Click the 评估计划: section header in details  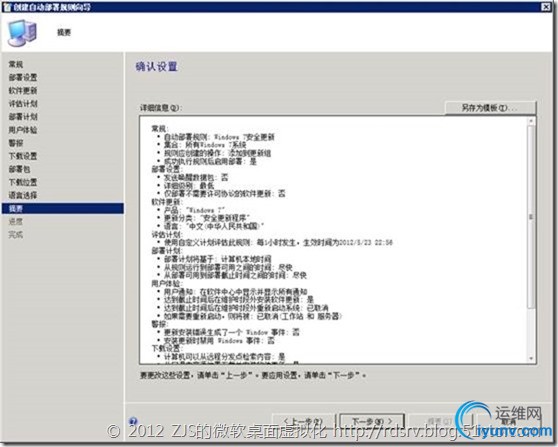pos(167,234)
